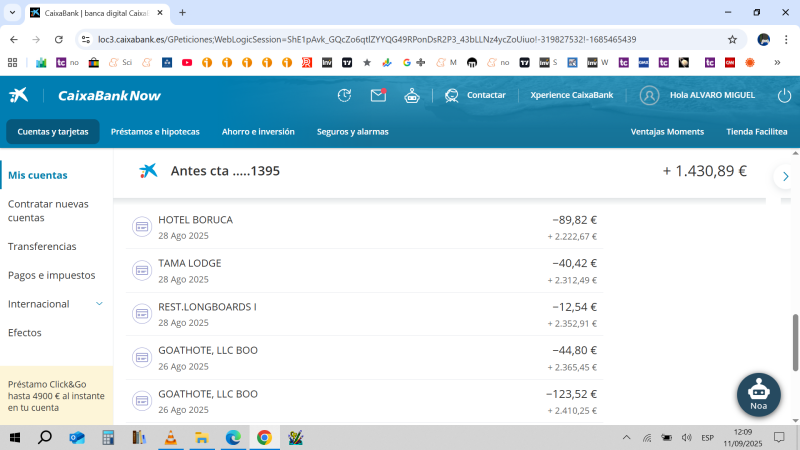The image size is (800, 450).
Task: Open Pagos e impuestos in the sidebar
Action: [52, 275]
